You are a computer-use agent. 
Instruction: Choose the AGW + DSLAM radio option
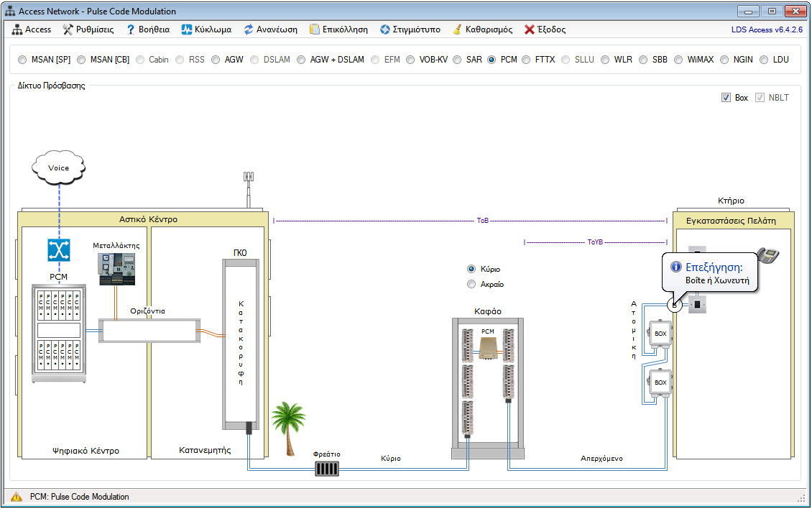click(x=302, y=60)
